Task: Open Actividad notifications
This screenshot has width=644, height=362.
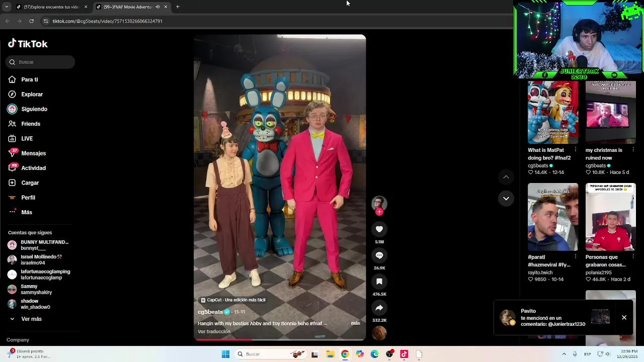Action: click(x=33, y=168)
